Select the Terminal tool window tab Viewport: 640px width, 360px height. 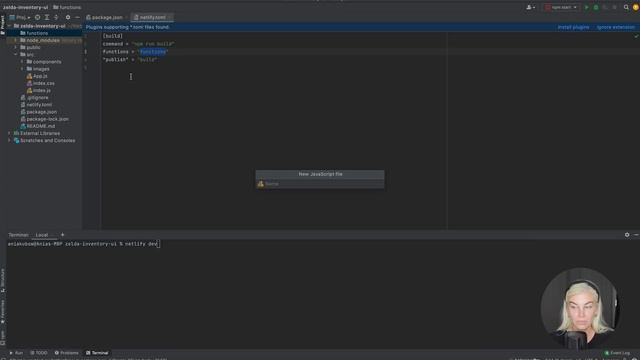pos(97,353)
